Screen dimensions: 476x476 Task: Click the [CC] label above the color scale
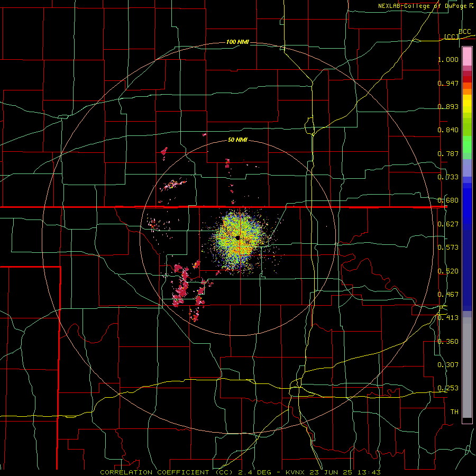pyautogui.click(x=452, y=36)
